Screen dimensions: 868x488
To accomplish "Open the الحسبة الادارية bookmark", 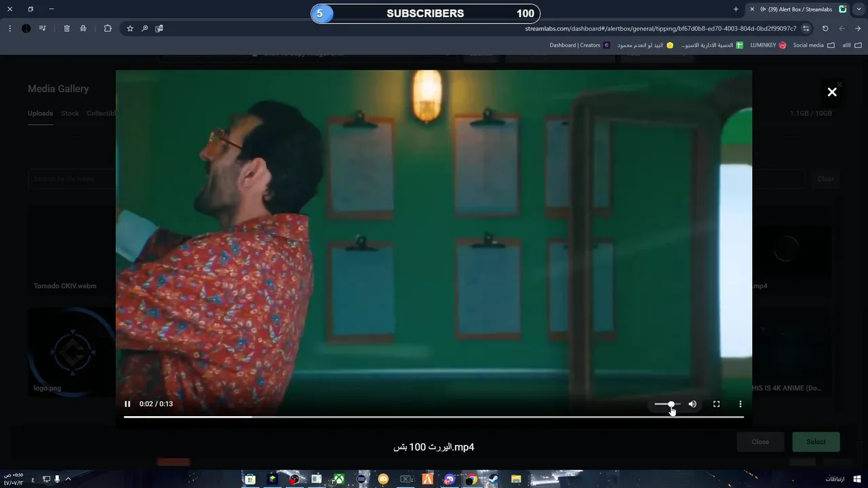I will tap(712, 45).
